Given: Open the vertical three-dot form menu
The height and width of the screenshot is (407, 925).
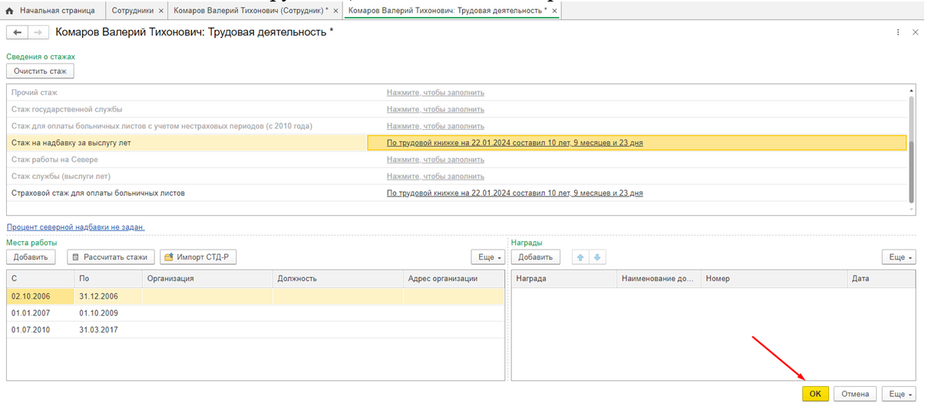Looking at the screenshot, I should (898, 33).
